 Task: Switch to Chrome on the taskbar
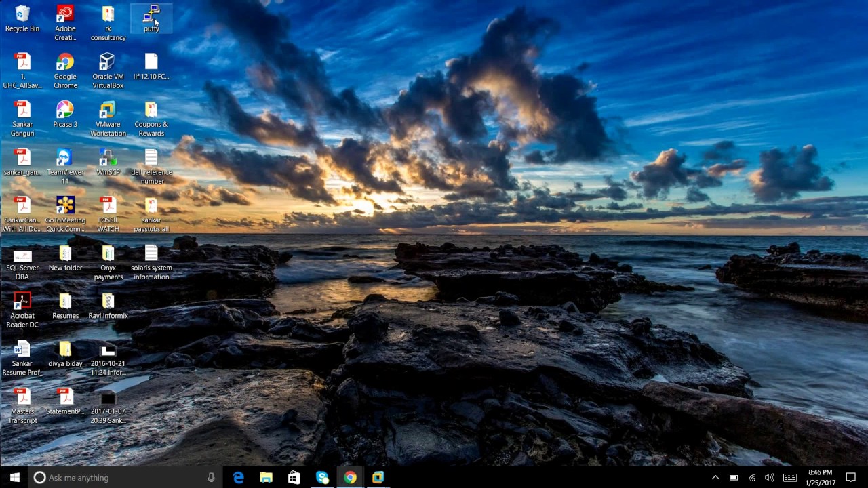350,478
